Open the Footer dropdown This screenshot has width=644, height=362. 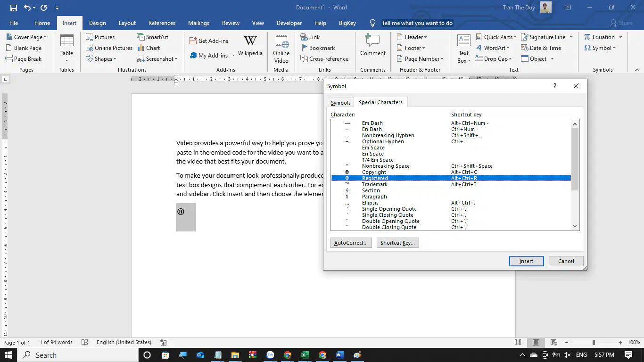click(x=410, y=48)
